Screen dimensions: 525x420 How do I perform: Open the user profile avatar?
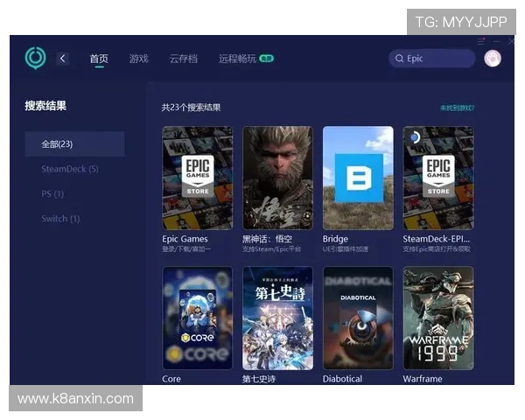coord(492,59)
